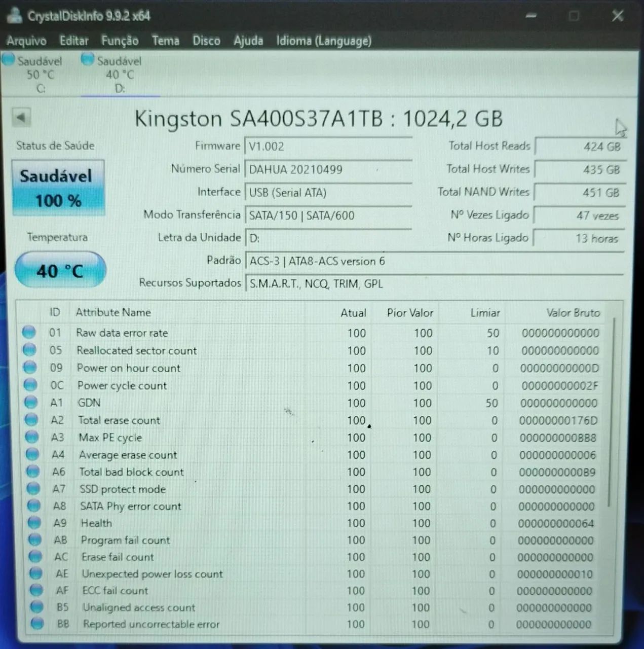The image size is (644, 649).
Task: Select raw value 000000000064 in Health row
Action: pyautogui.click(x=556, y=523)
